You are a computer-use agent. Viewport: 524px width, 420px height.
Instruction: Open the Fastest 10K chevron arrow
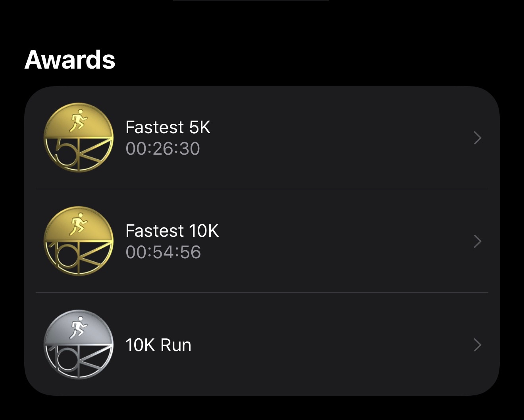pyautogui.click(x=478, y=241)
